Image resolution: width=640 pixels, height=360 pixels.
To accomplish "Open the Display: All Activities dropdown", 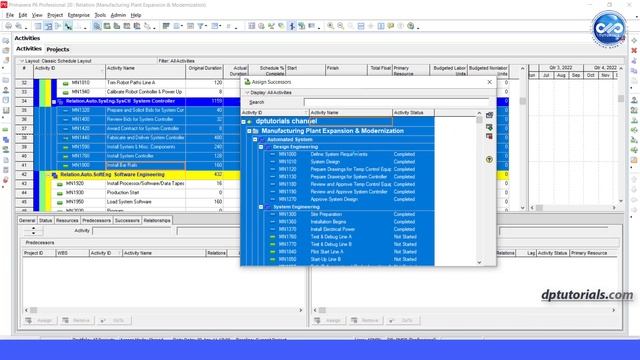I will tap(269, 93).
